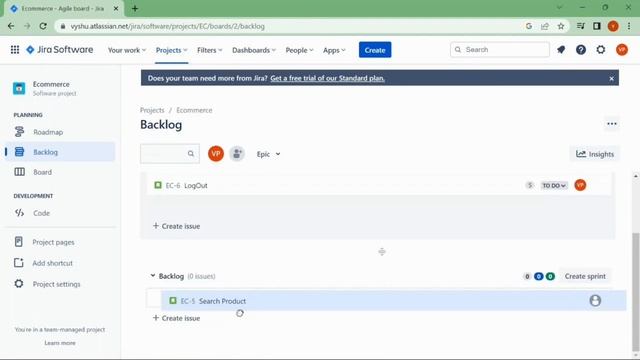Open the People menu
The width and height of the screenshot is (640, 360).
(x=299, y=50)
